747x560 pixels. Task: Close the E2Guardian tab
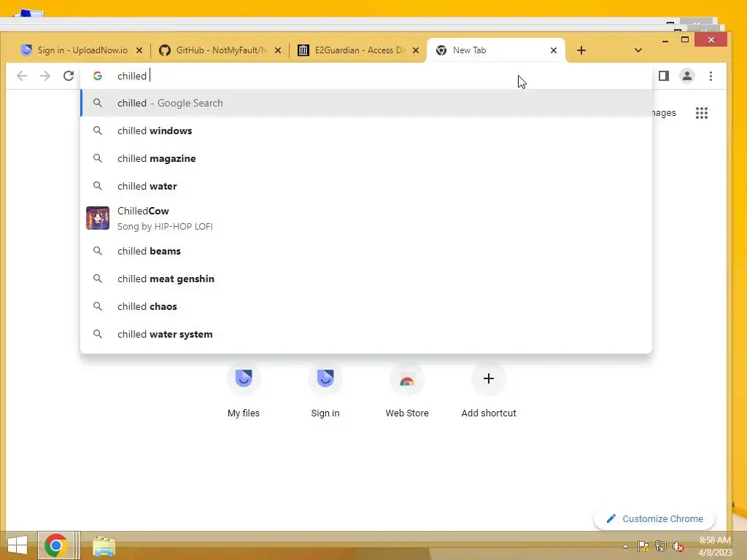[416, 50]
